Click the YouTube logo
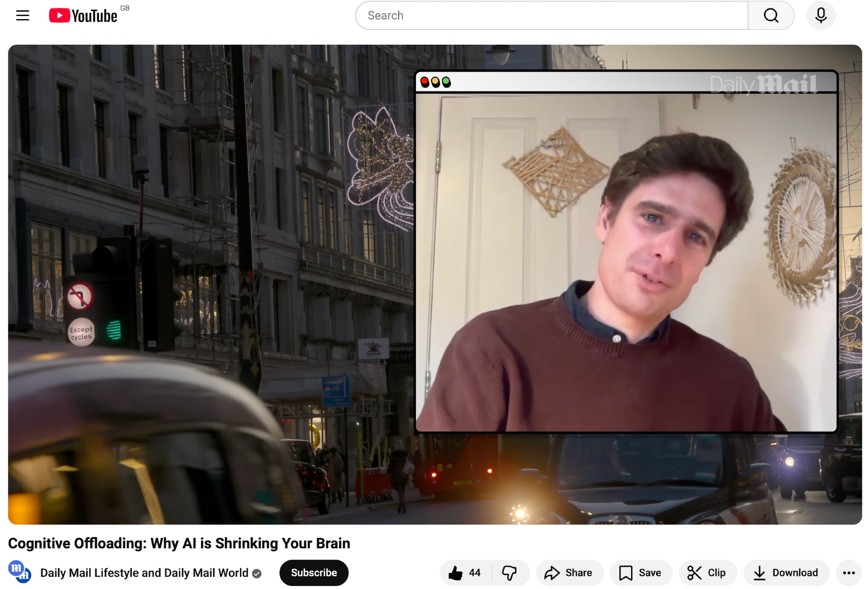The width and height of the screenshot is (868, 589). click(x=83, y=16)
